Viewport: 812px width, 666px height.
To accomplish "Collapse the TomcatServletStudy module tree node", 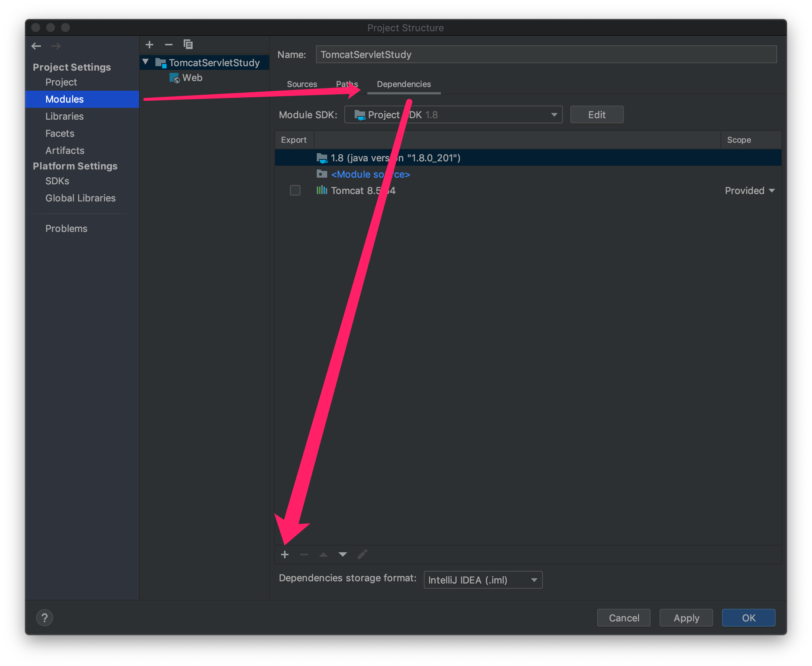I will click(x=146, y=62).
